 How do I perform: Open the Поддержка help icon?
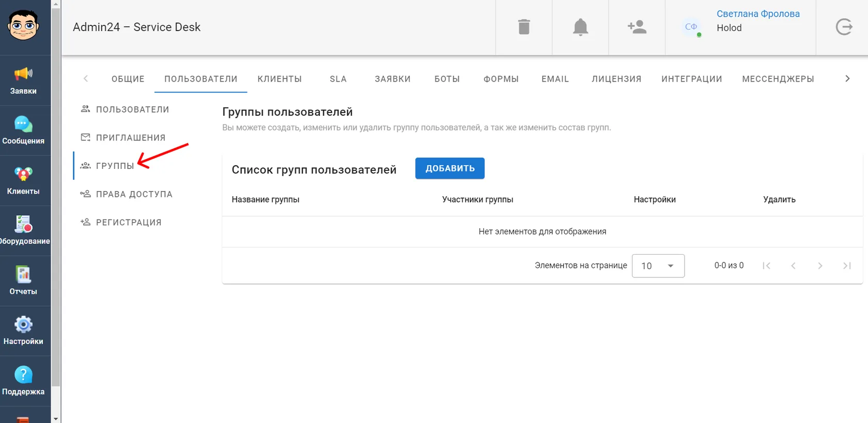click(x=23, y=381)
